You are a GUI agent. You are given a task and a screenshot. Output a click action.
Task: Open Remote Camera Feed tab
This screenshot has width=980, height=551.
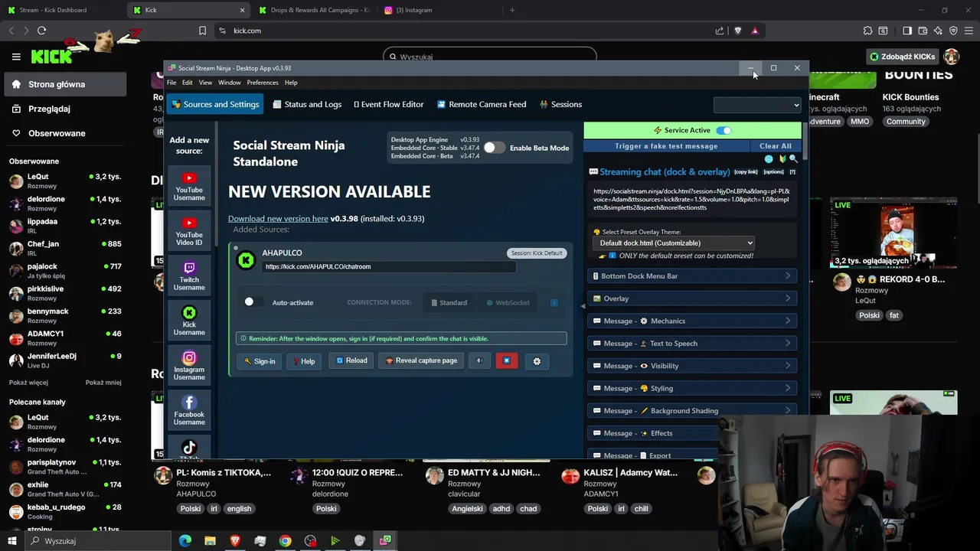(482, 104)
